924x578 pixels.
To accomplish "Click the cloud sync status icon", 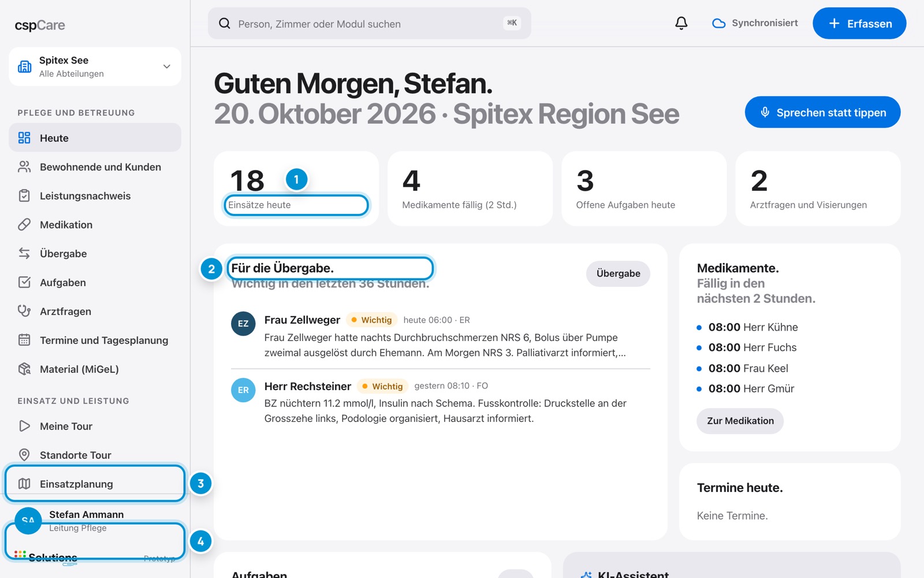I will pyautogui.click(x=718, y=23).
